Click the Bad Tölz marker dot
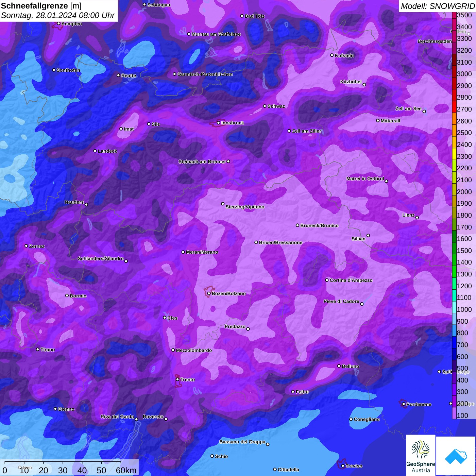This screenshot has height=476, width=476. pos(242,16)
